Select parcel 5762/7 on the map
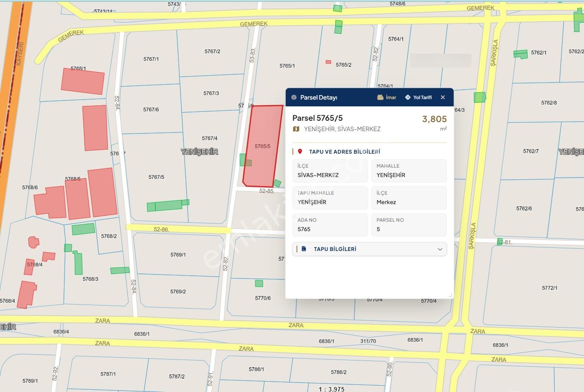The image size is (584, 392). point(531,151)
